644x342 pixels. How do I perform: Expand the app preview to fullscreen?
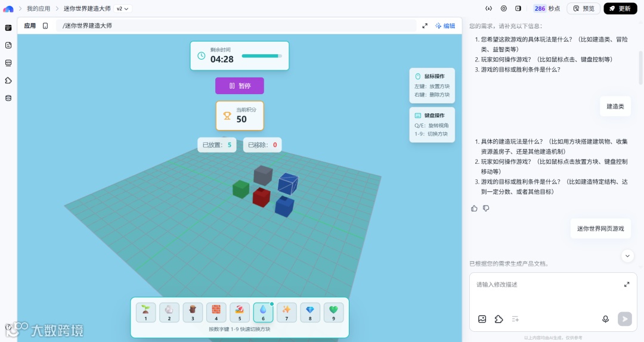click(x=425, y=26)
